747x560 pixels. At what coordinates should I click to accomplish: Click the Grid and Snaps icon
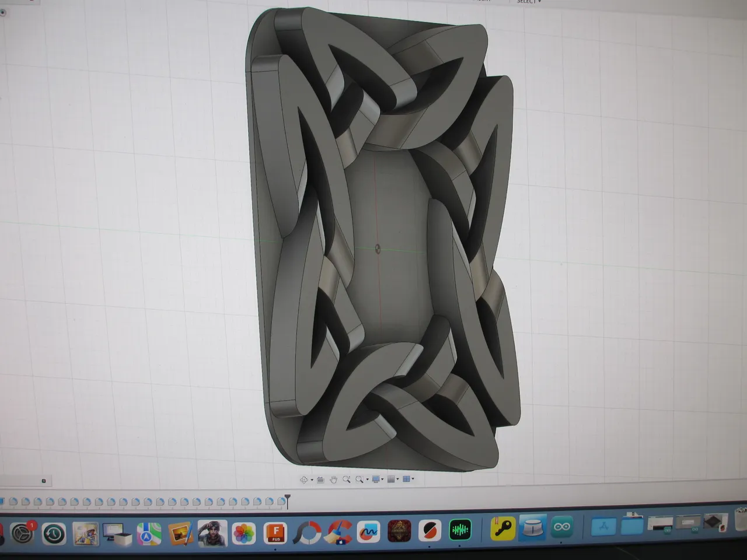pyautogui.click(x=391, y=480)
